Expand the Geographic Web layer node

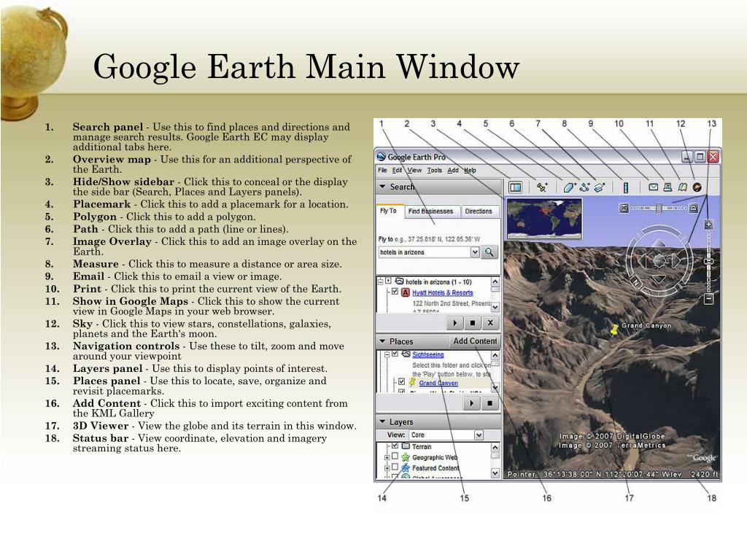387,457
